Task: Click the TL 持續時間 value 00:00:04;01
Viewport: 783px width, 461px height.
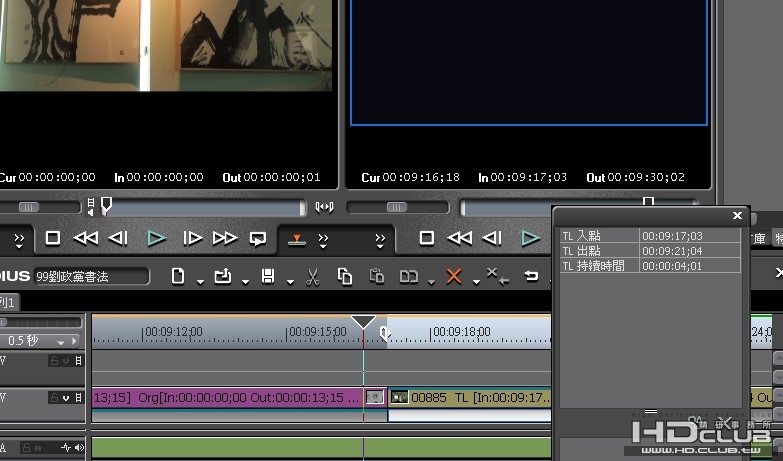Action: 672,266
